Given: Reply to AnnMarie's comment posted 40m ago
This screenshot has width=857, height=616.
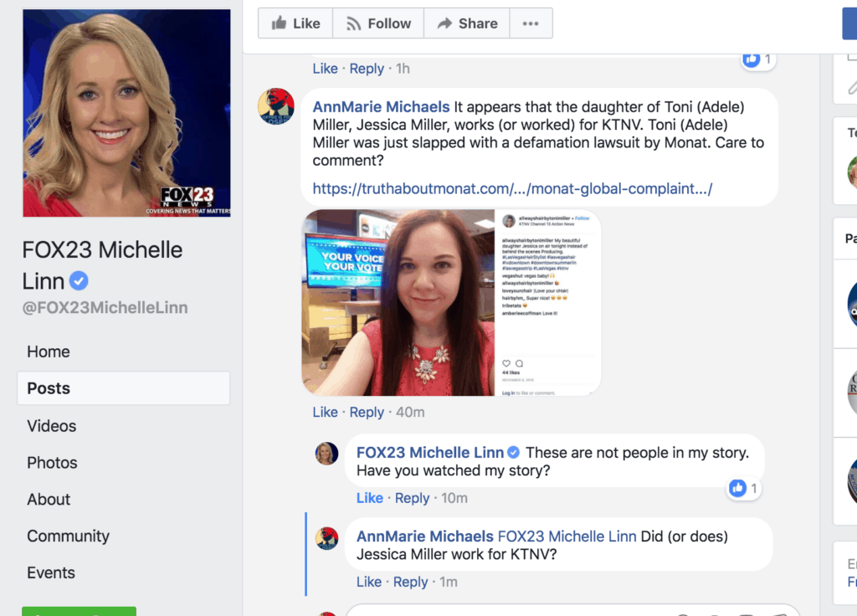Looking at the screenshot, I should coord(367,412).
